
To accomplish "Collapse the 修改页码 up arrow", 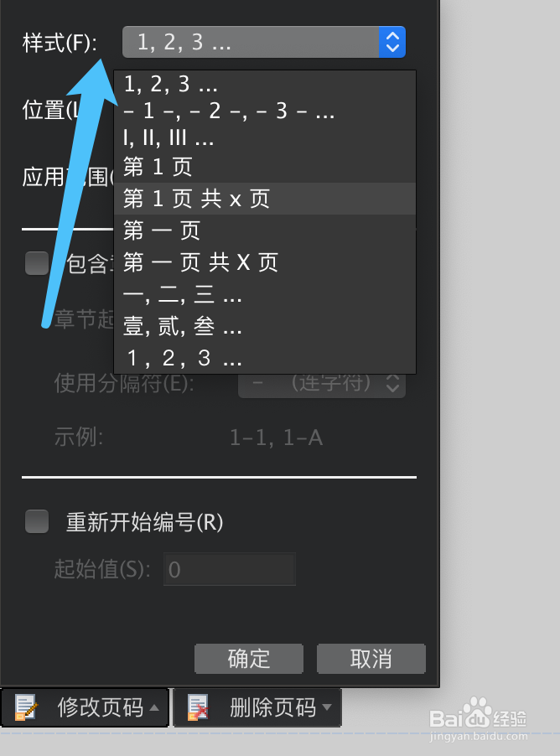I will coord(154,707).
